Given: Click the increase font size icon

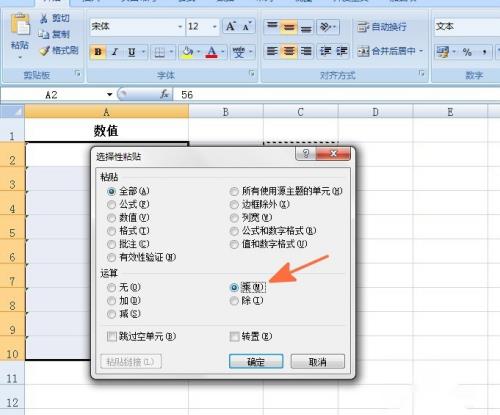Looking at the screenshot, I should point(231,26).
